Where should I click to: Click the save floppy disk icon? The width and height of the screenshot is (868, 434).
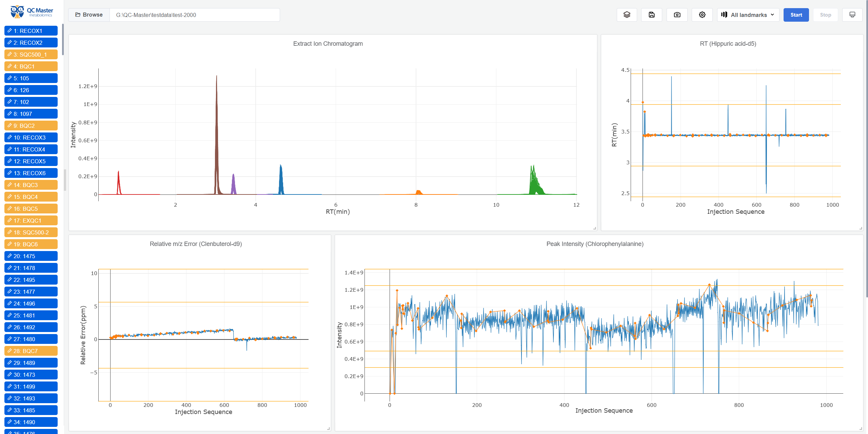click(651, 15)
